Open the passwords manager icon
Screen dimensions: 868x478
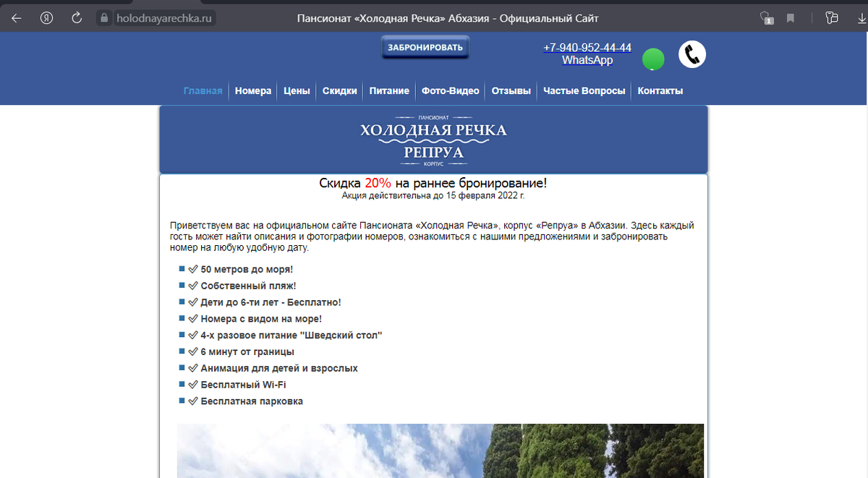832,17
